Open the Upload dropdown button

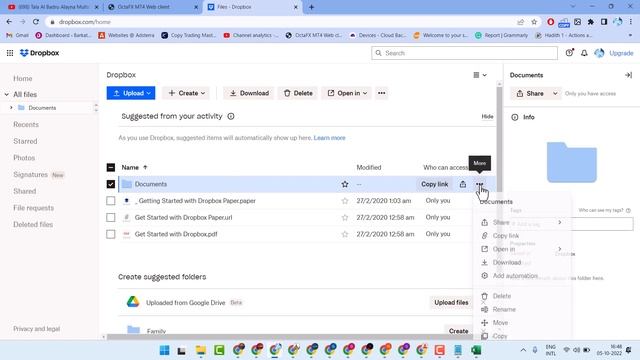point(131,93)
